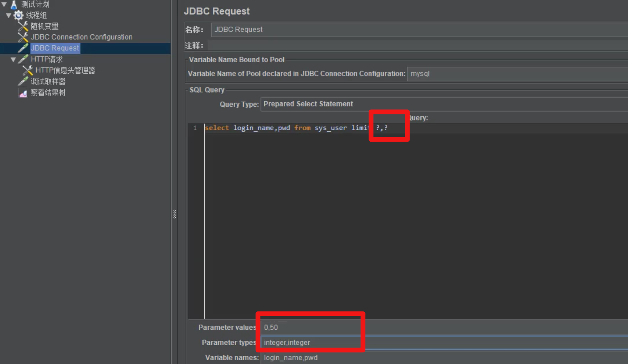Click the 察看结果树 listener chart icon
The image size is (628, 364).
[x=23, y=93]
